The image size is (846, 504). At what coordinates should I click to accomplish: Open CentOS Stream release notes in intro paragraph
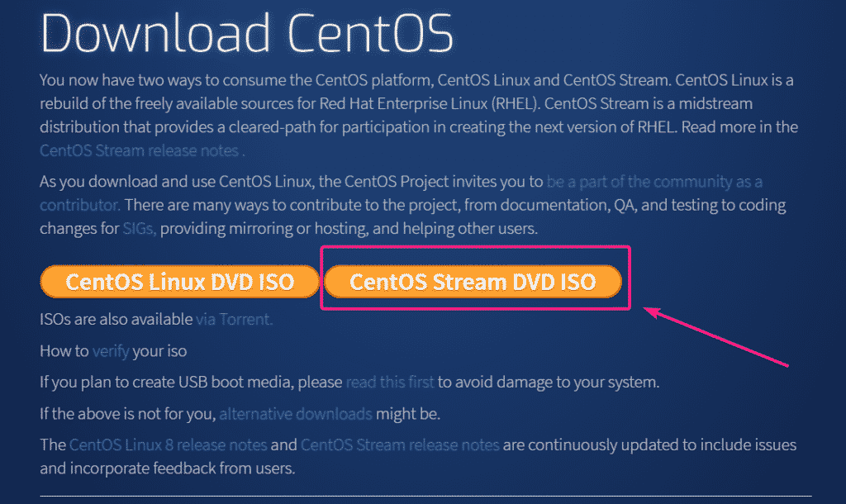[139, 150]
